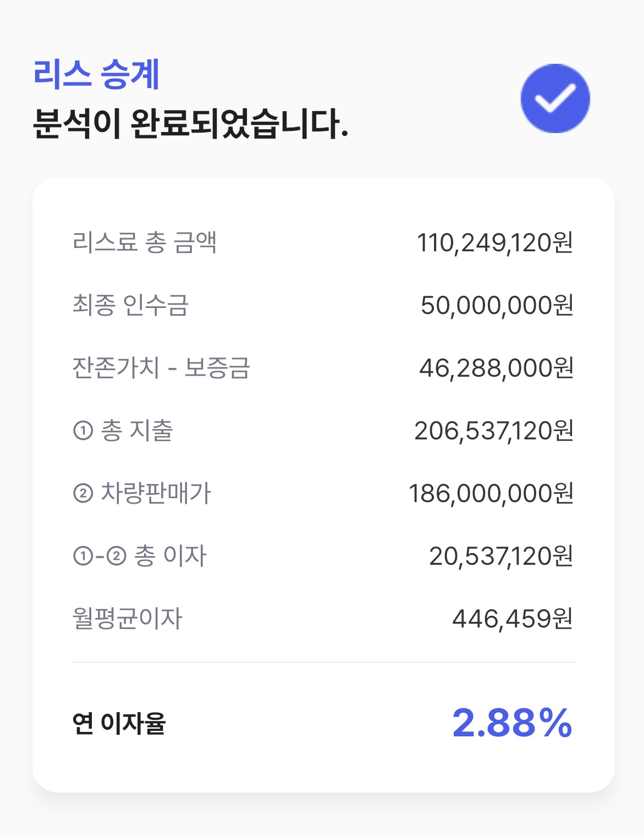Tap the 50,000,000원 value
The height and width of the screenshot is (837, 644).
(497, 305)
